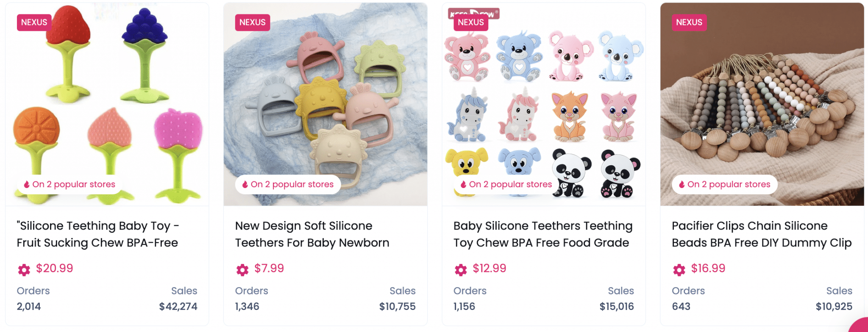Click gear icon beside $7.99 price
This screenshot has height=332, width=868.
coord(242,269)
